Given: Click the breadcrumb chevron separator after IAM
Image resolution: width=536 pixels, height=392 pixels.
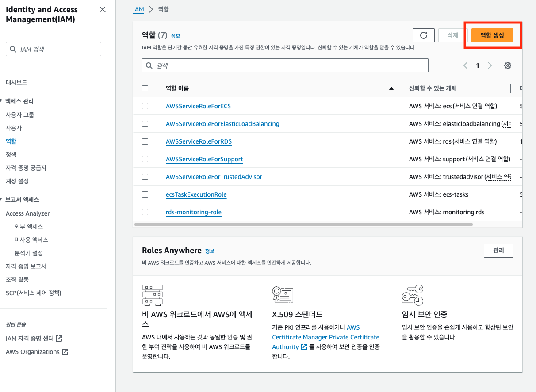Looking at the screenshot, I should pos(151,9).
